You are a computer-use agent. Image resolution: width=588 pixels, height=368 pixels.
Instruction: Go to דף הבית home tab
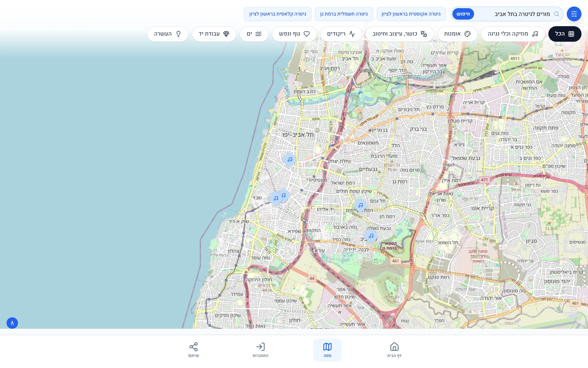click(x=394, y=350)
